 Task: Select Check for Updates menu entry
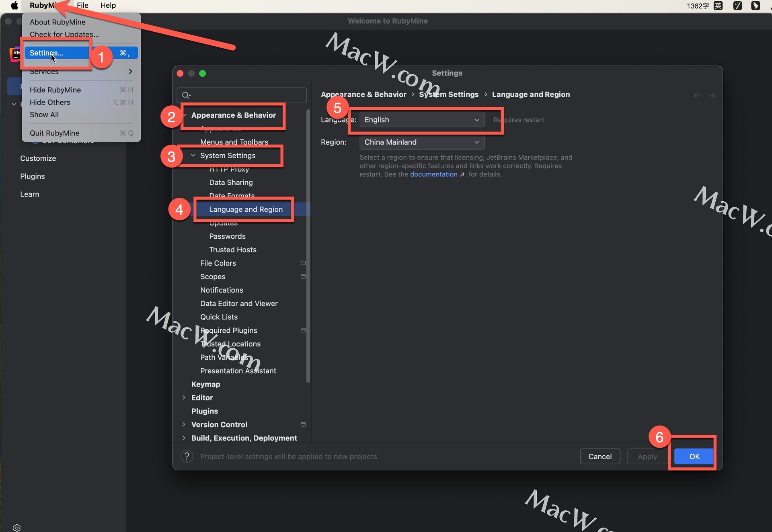click(x=64, y=34)
